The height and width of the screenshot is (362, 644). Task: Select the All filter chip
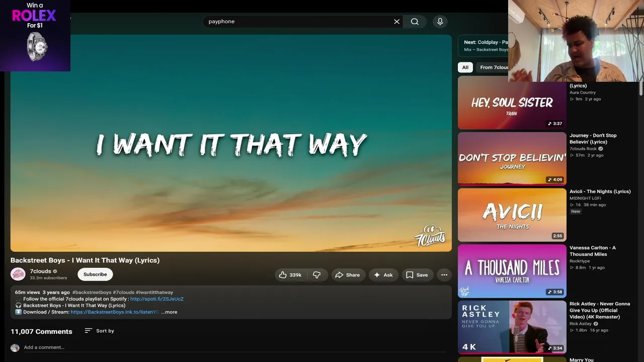click(x=465, y=67)
